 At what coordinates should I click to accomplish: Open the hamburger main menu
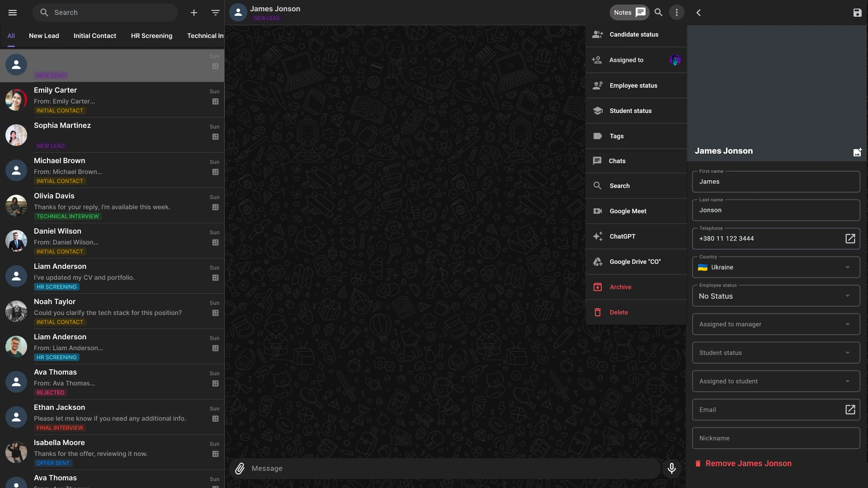point(13,13)
